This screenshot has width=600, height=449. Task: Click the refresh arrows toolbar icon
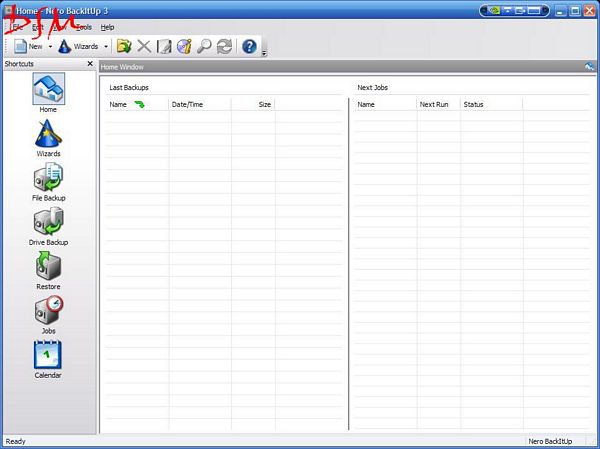(224, 46)
